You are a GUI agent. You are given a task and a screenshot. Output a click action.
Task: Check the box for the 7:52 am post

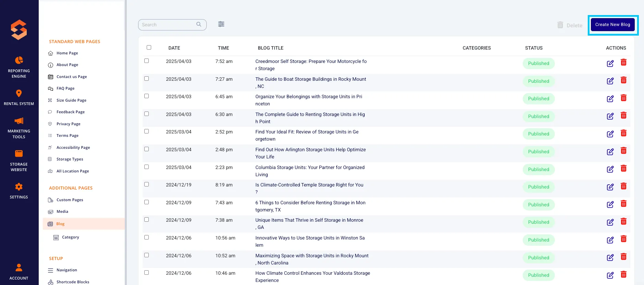146,61
